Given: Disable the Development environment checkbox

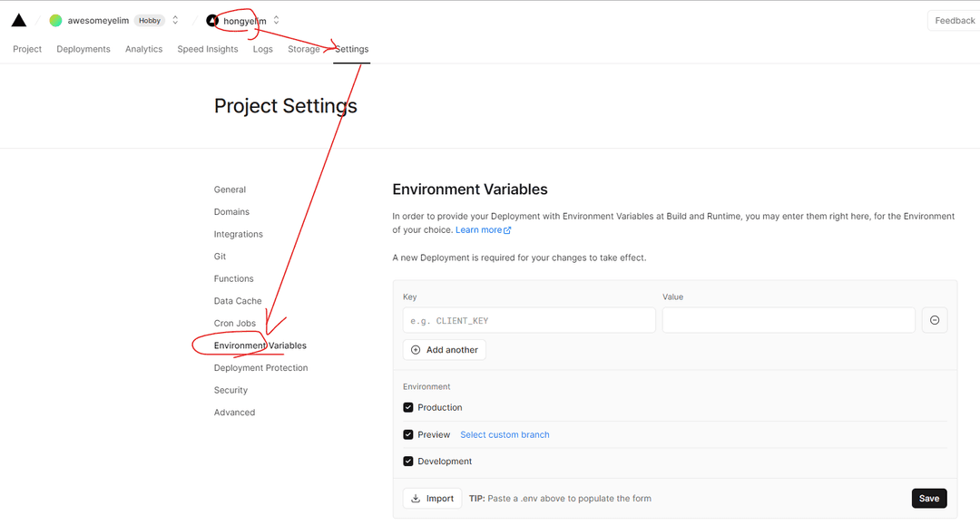Looking at the screenshot, I should [x=408, y=462].
